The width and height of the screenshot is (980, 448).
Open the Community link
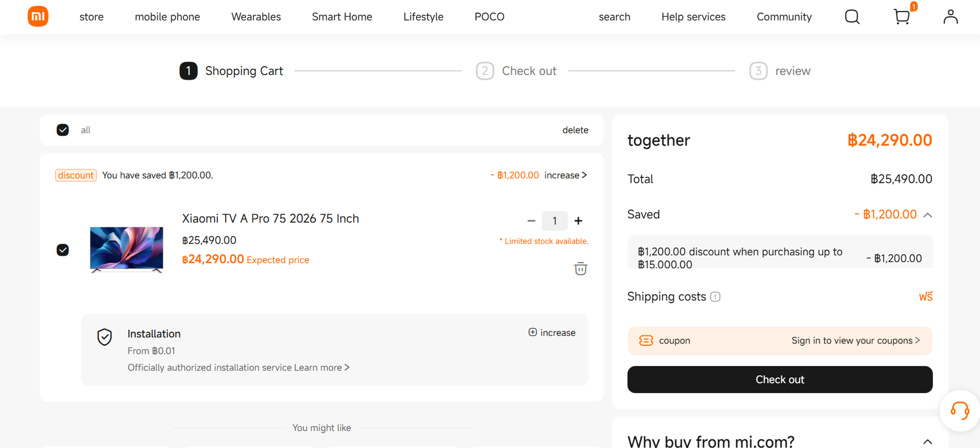coord(784,17)
